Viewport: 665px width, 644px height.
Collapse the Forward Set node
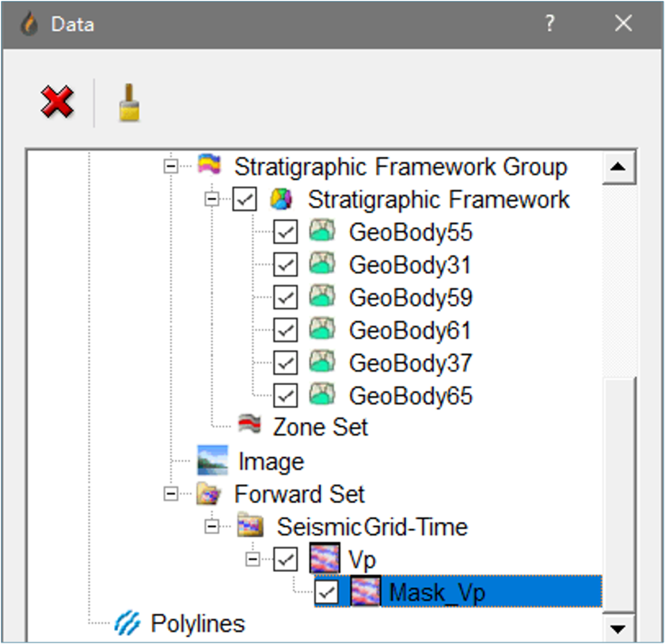click(171, 494)
